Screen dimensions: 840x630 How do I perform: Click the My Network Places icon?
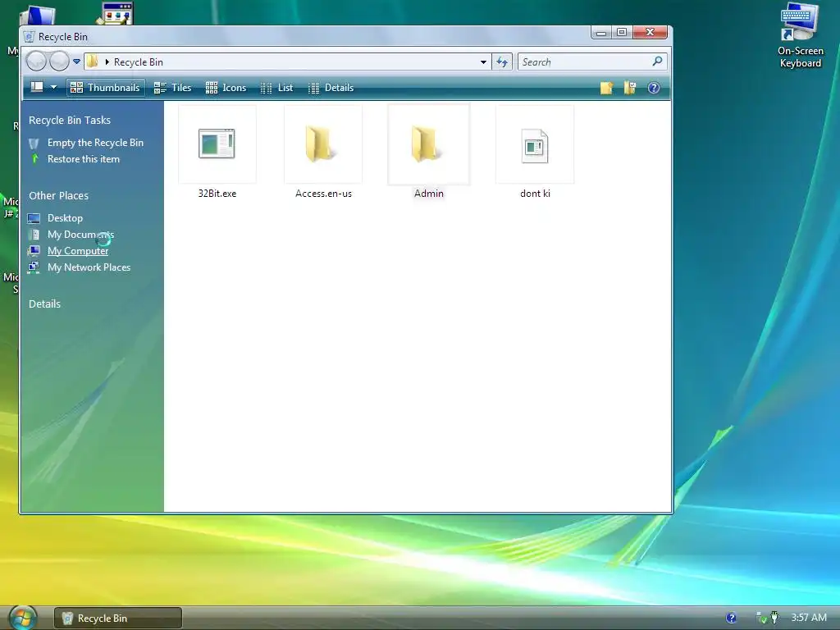pyautogui.click(x=34, y=267)
